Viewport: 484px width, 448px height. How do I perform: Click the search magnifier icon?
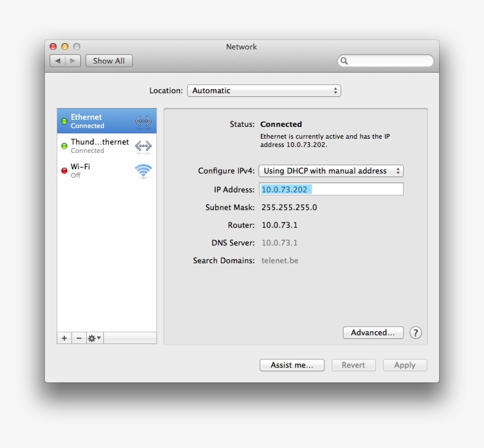coord(345,61)
